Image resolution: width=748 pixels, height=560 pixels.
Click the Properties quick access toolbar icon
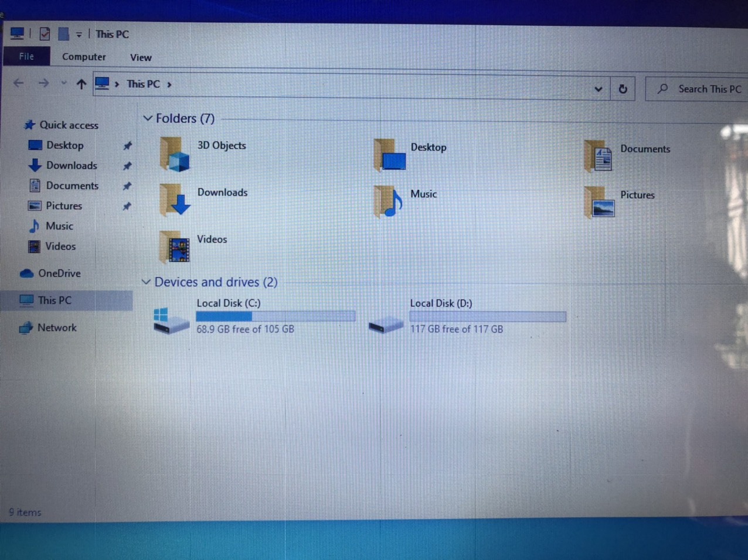tap(45, 34)
